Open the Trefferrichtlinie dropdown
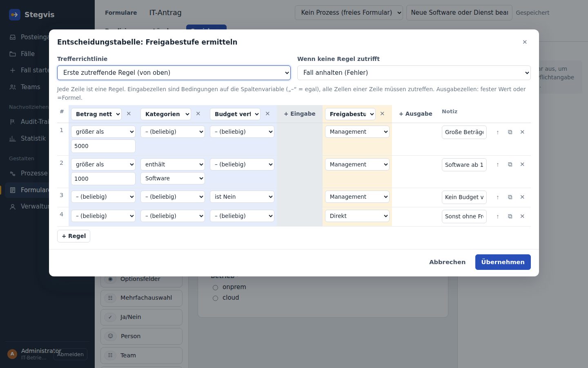The image size is (588, 368). [174, 73]
